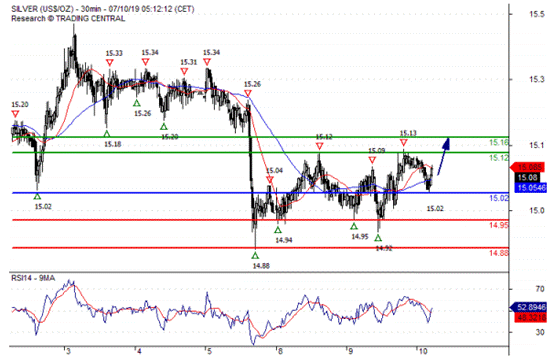Select the red 14.88 support level label
The height and width of the screenshot is (361, 554).
(499, 253)
